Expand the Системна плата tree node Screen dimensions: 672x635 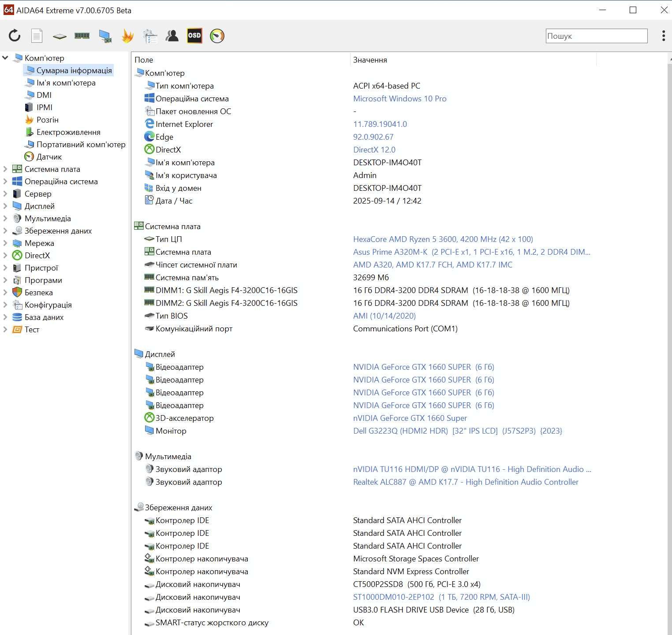(x=5, y=169)
